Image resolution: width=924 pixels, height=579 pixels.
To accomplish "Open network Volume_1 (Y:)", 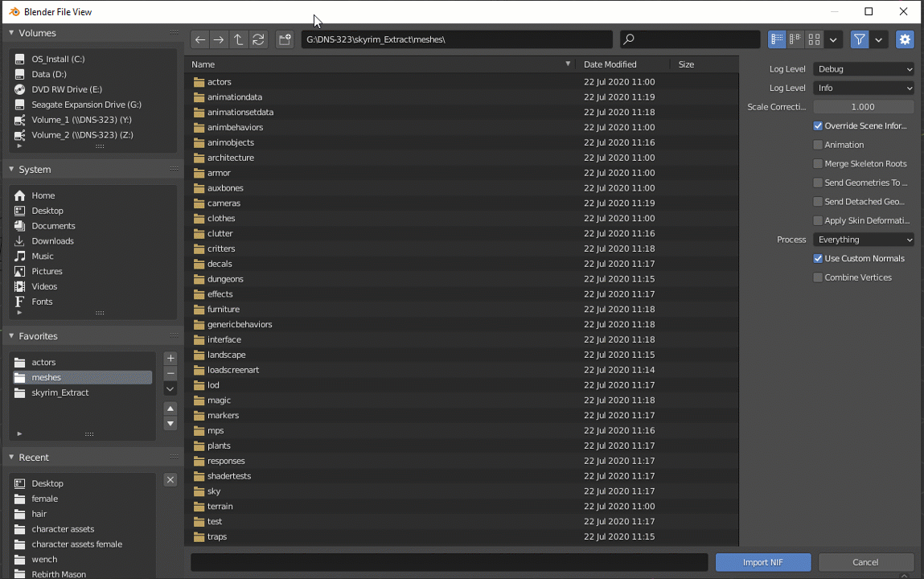I will point(83,120).
